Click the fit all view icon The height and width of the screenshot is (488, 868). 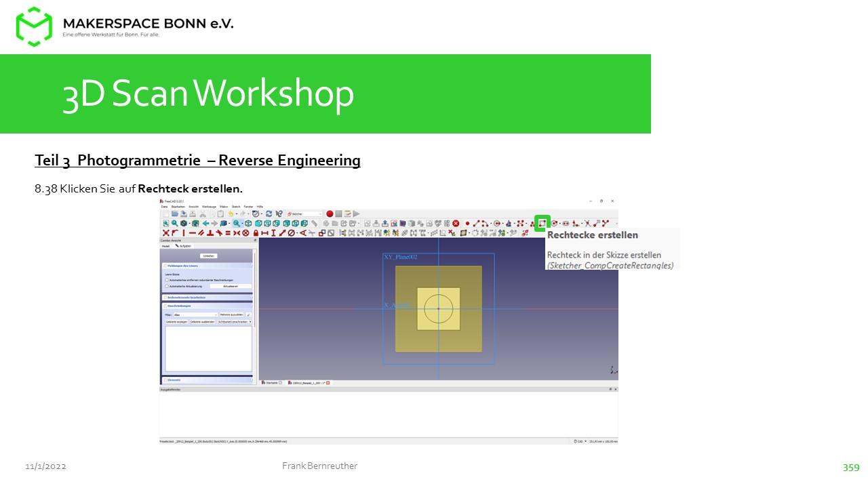(x=166, y=224)
